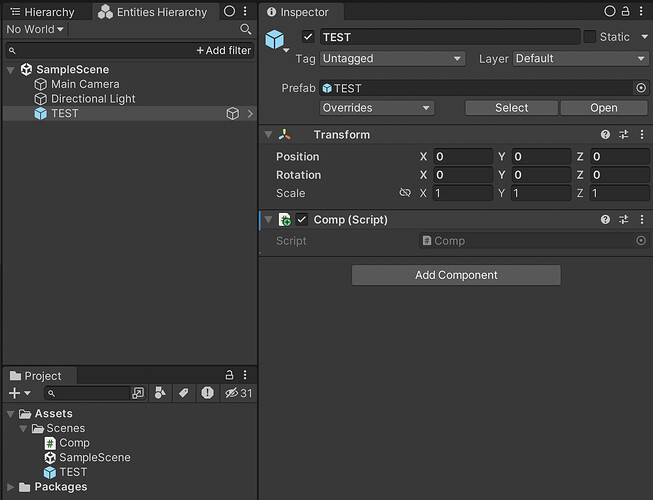Click the Prefab TEST object field
Viewport: 653px width, 500px height.
coord(476,88)
